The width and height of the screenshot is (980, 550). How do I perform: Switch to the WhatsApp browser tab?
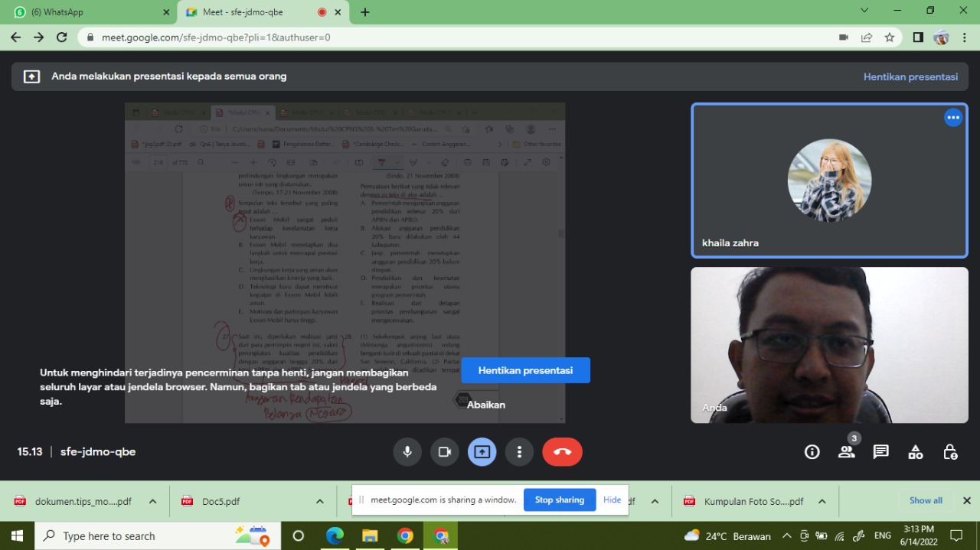tap(92, 12)
